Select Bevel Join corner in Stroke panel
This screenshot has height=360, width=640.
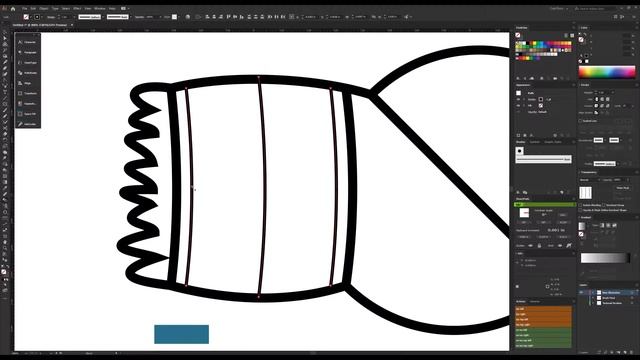pos(608,106)
